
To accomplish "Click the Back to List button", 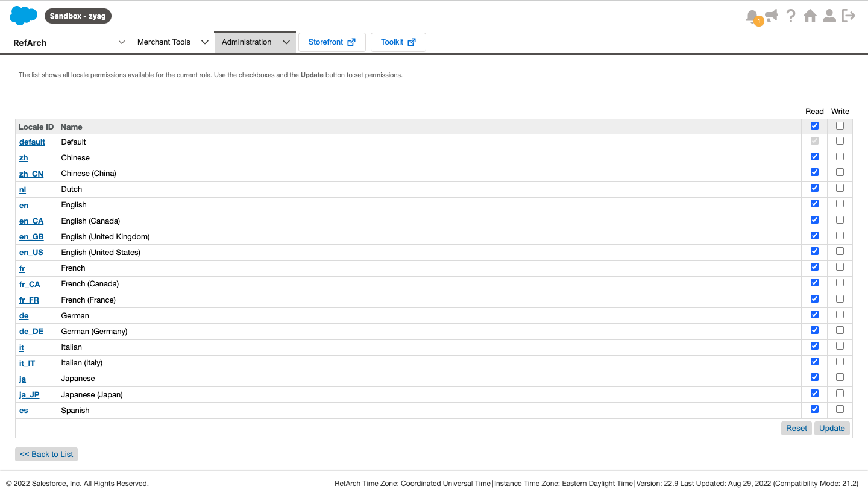I will tap(46, 454).
